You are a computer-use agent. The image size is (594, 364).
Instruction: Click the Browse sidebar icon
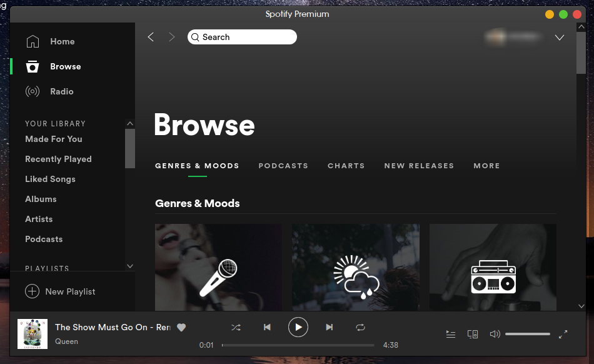(x=32, y=66)
